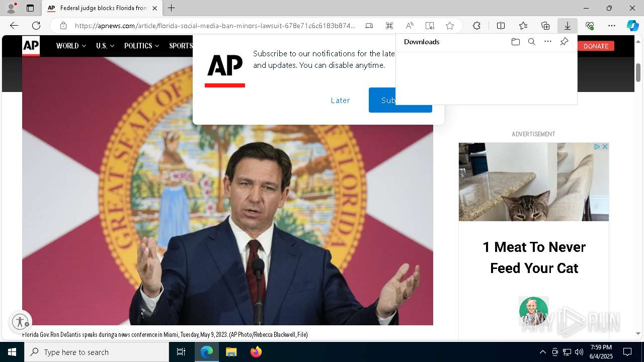
Task: Click the photo caption about Florida Gov. Ron DeSantis
Action: point(165,334)
